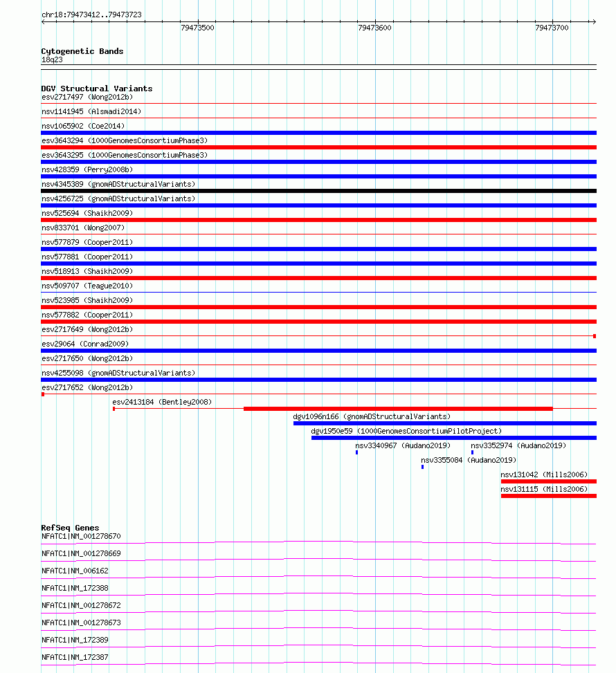Open transcript NFATC1|NM_001278673
Screen dimensions: 616x673
tap(81, 623)
